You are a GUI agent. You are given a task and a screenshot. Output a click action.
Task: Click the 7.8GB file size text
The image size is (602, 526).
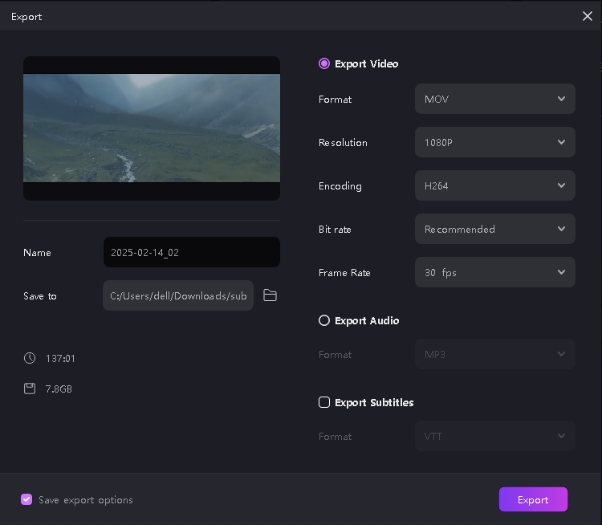pos(59,389)
